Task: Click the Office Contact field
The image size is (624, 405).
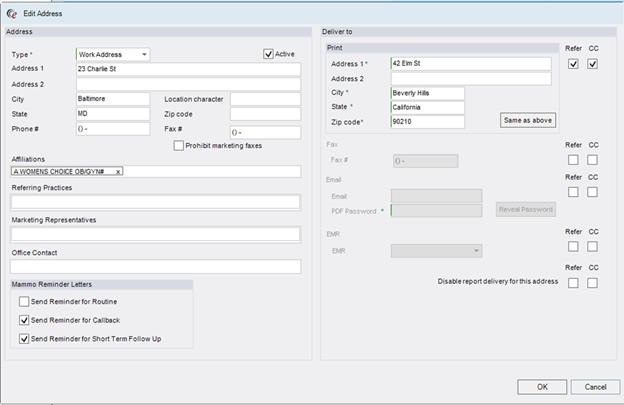Action: [156, 267]
